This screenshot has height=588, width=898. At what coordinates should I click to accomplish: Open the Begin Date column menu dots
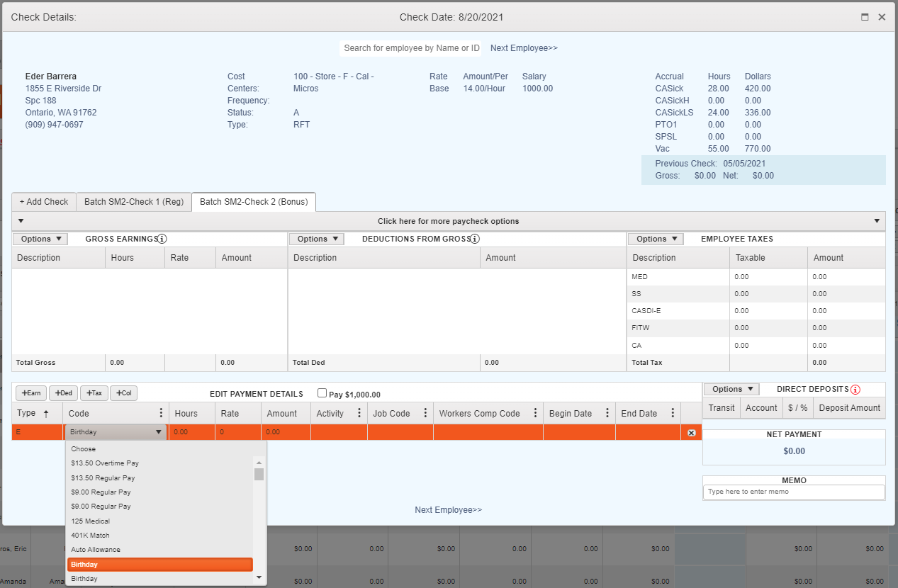pos(607,413)
